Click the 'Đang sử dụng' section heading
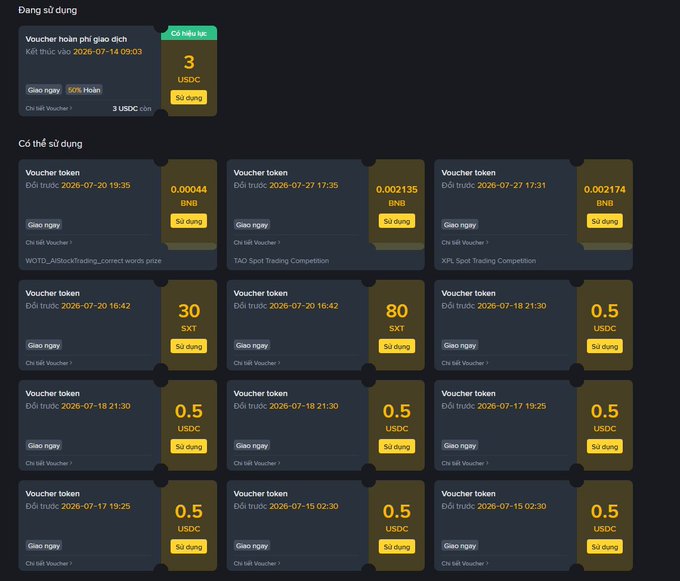 coord(48,10)
